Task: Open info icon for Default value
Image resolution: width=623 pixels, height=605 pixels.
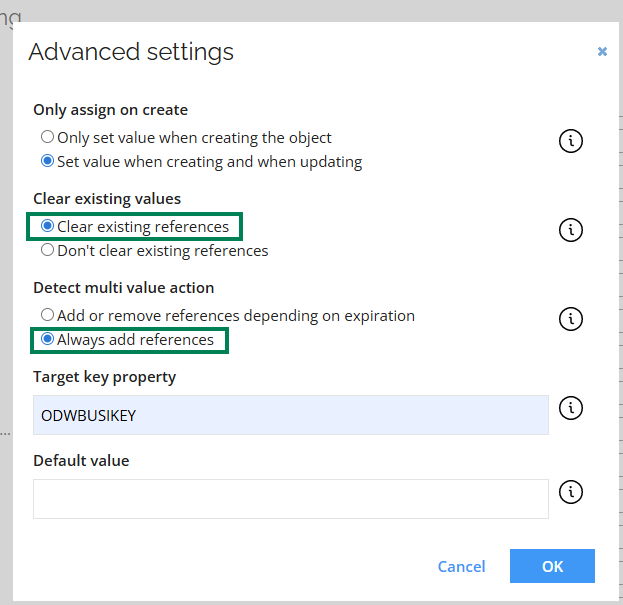Action: tap(571, 492)
